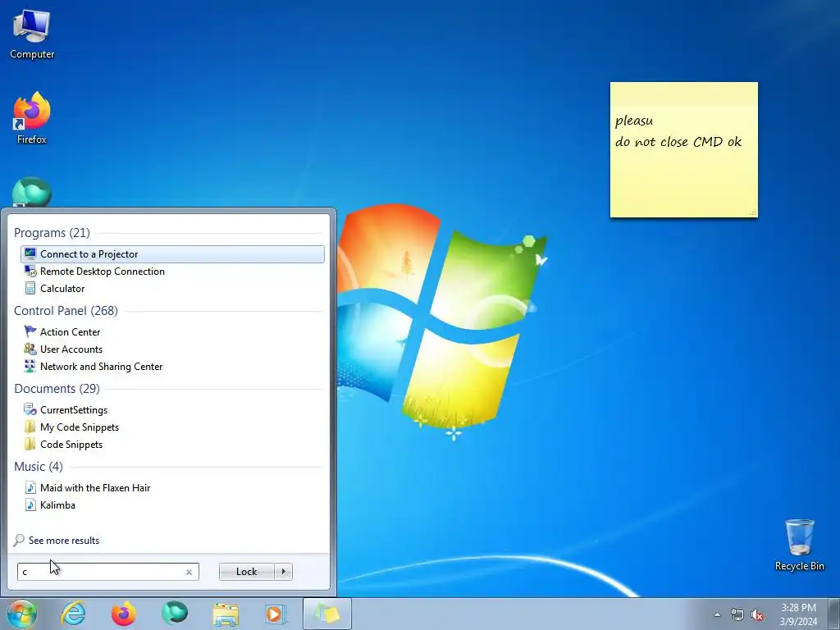
Task: Click the Network and Sharing Center icon
Action: (30, 366)
